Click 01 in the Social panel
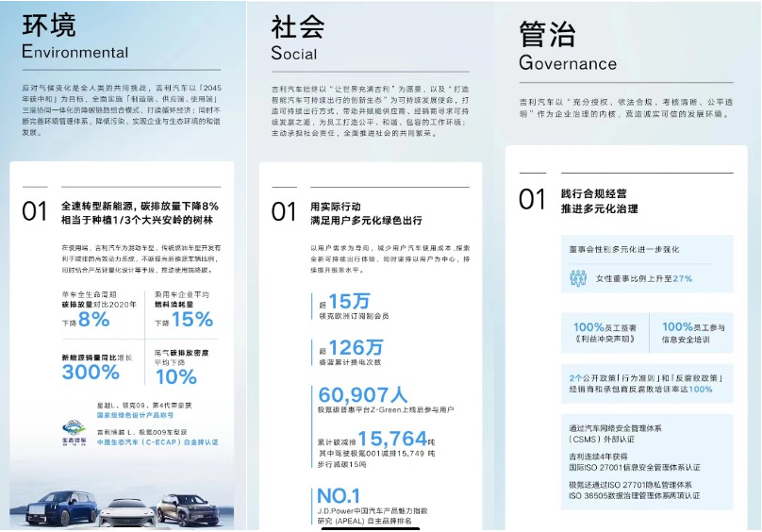762x532 pixels. click(284, 212)
